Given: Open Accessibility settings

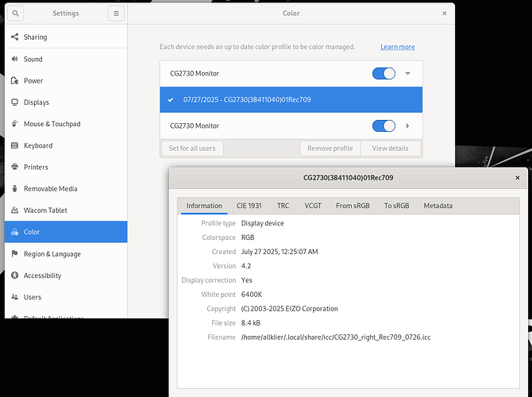Looking at the screenshot, I should [x=66, y=276].
